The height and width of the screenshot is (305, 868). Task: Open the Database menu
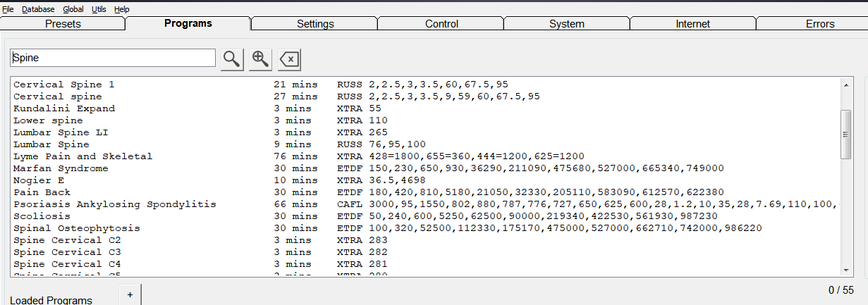[x=38, y=9]
